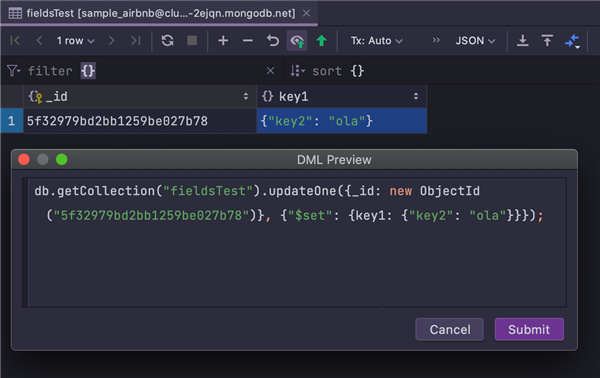Viewport: 600px width, 378px height.
Task: Click the export data download icon
Action: point(522,41)
